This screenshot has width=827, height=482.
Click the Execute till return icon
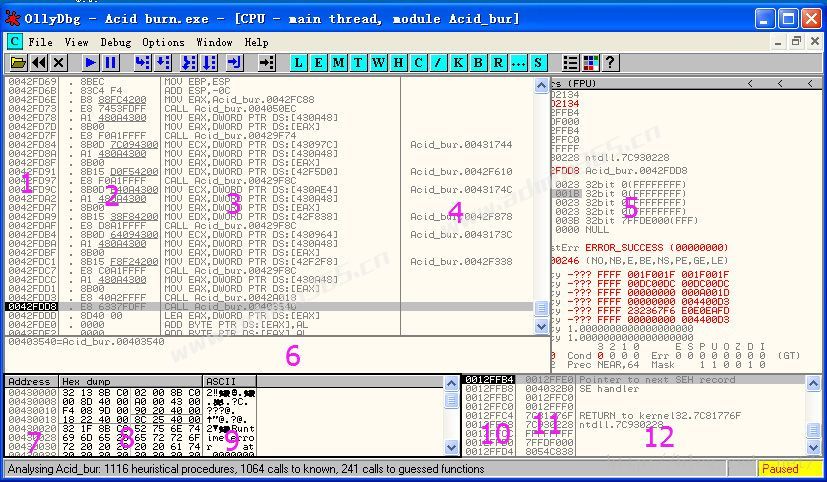tap(234, 63)
